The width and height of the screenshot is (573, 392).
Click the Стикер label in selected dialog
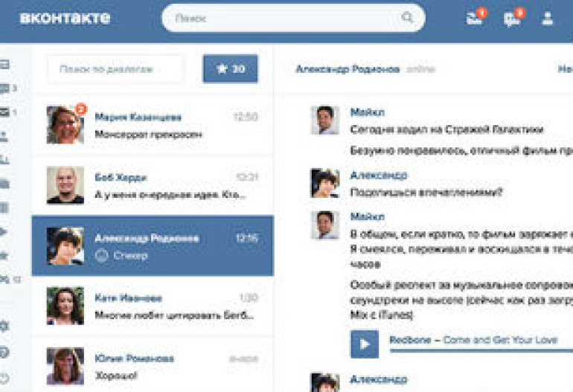pyautogui.click(x=130, y=255)
